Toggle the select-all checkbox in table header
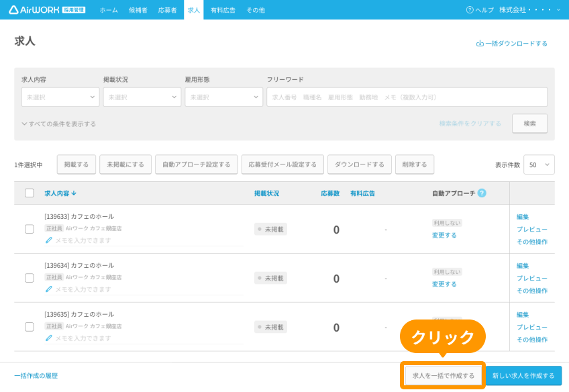This screenshot has height=392, width=569. [x=30, y=193]
